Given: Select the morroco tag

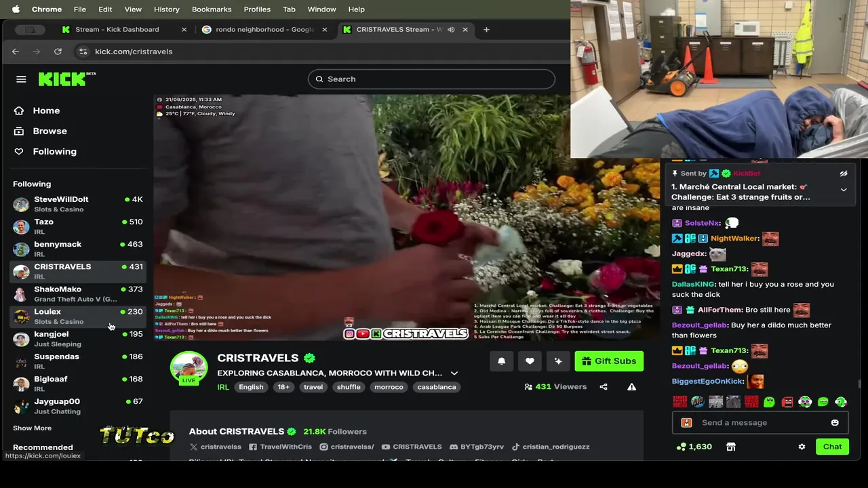Looking at the screenshot, I should click(x=389, y=387).
